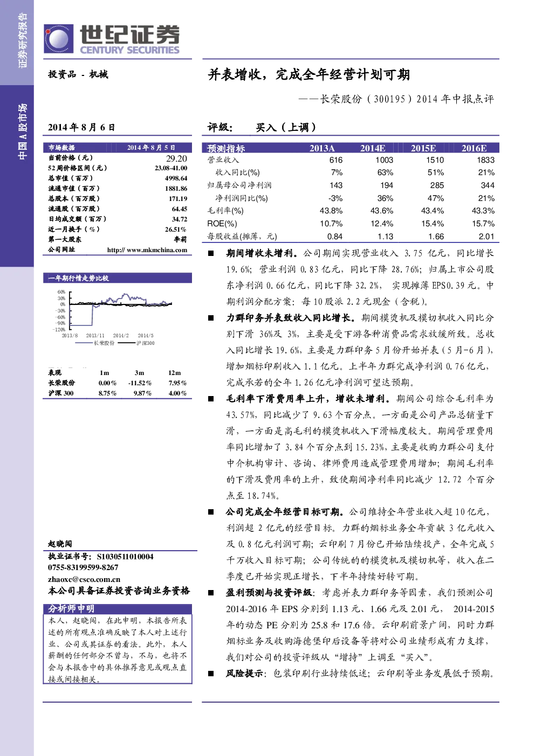Select total market cap value 4998.64
Image resolution: width=535 pixels, height=756 pixels.
176,178
